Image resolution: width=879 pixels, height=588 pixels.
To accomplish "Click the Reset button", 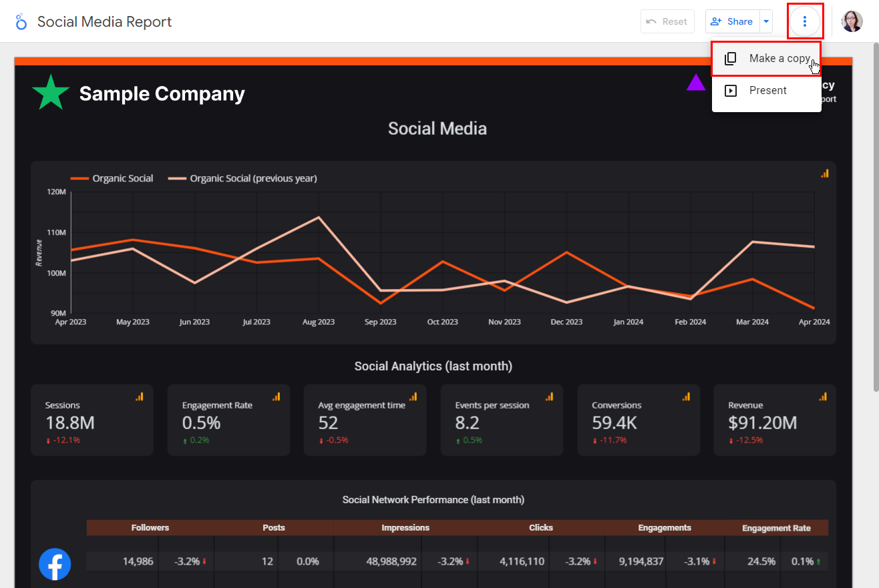I will (667, 21).
